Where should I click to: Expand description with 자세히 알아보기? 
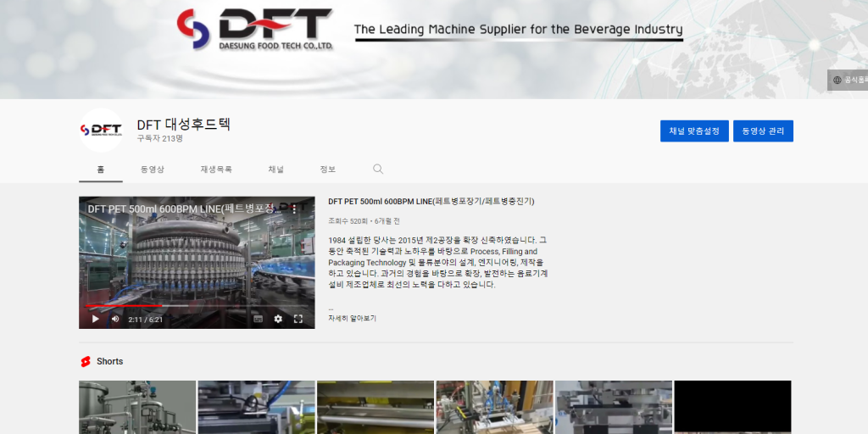pos(352,319)
